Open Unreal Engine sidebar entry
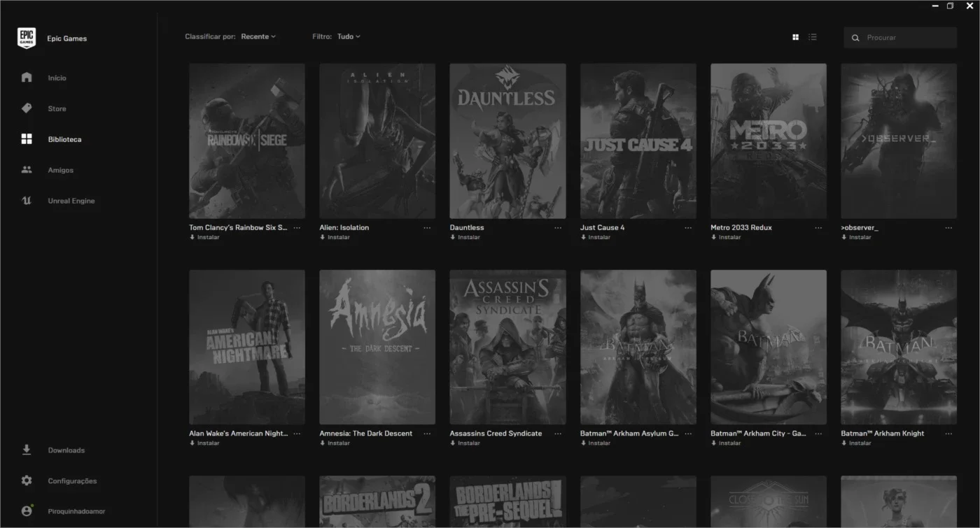This screenshot has width=980, height=528. (71, 201)
